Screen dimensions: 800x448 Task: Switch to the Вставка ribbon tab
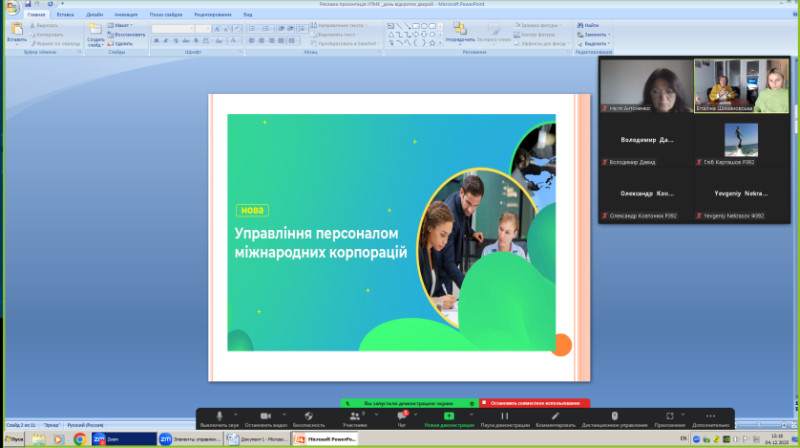click(65, 16)
